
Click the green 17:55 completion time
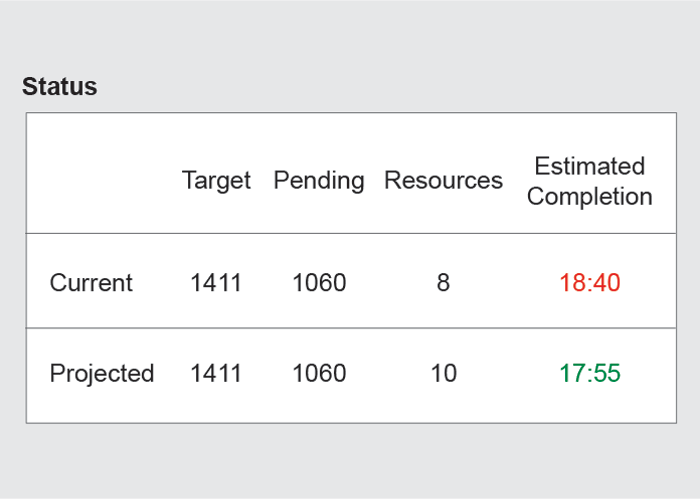point(590,373)
